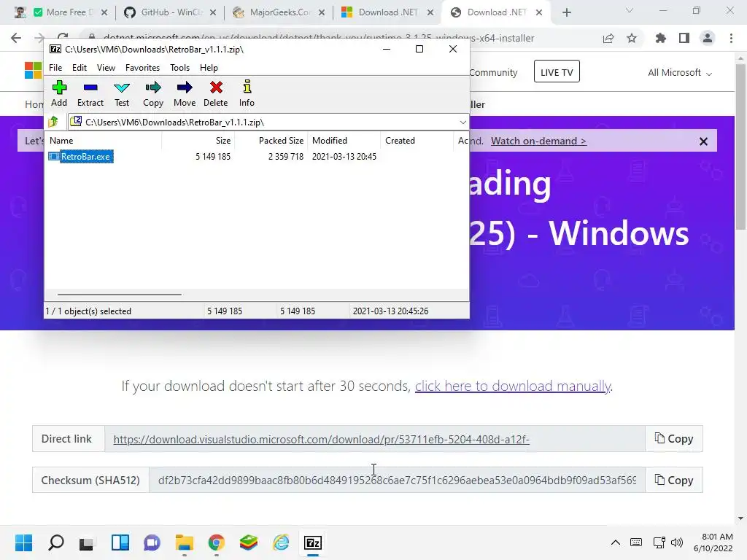
Task: Expand the All Microsoft dropdown
Action: pos(680,73)
